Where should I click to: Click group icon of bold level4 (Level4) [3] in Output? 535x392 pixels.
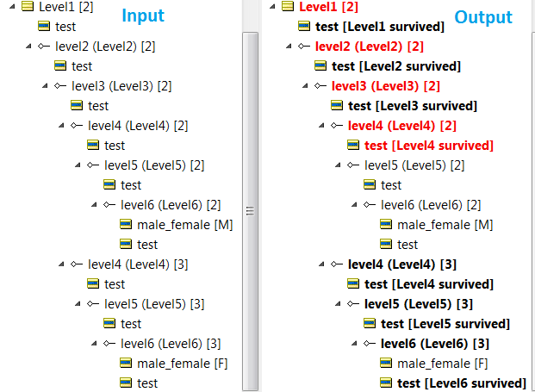point(337,264)
